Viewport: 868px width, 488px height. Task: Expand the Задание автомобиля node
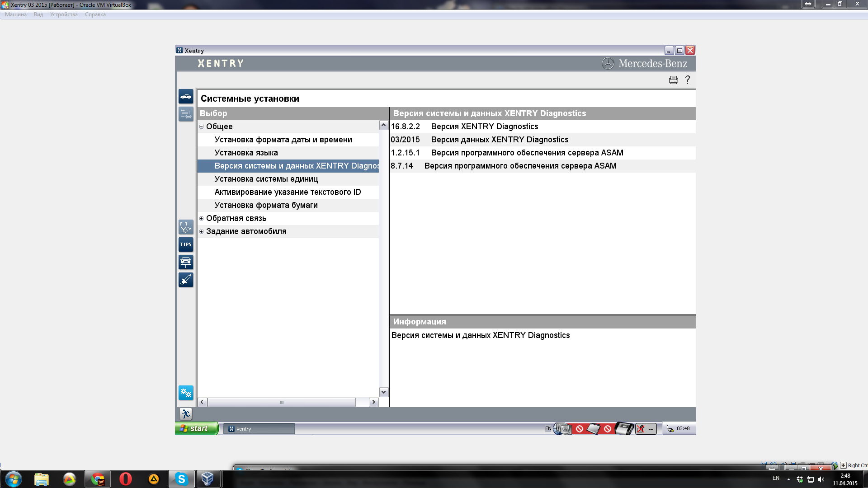202,232
